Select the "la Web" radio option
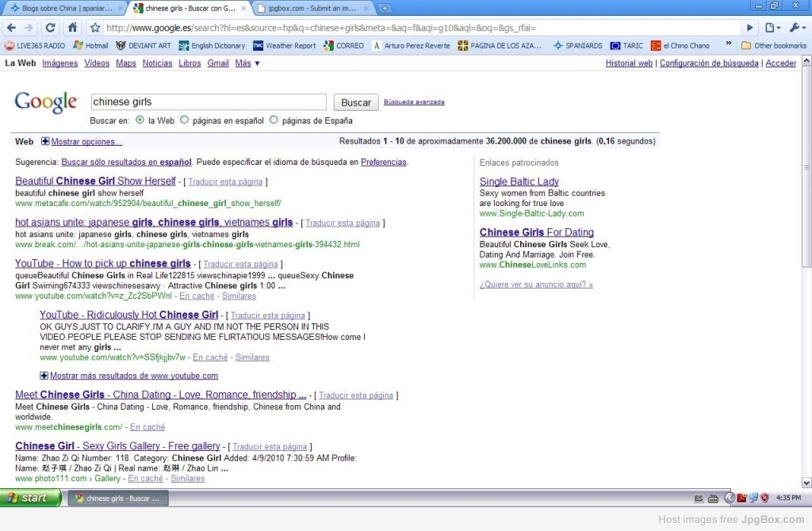 coord(140,120)
